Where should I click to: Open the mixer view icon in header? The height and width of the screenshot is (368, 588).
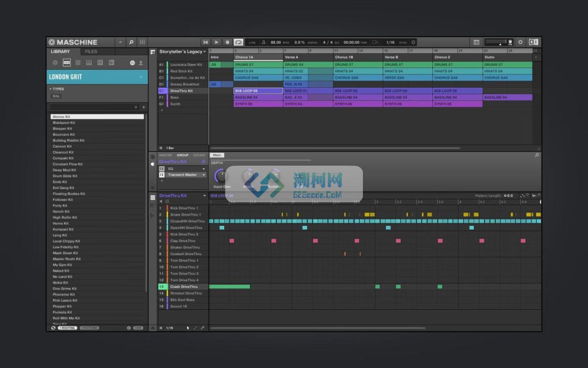pyautogui.click(x=142, y=42)
